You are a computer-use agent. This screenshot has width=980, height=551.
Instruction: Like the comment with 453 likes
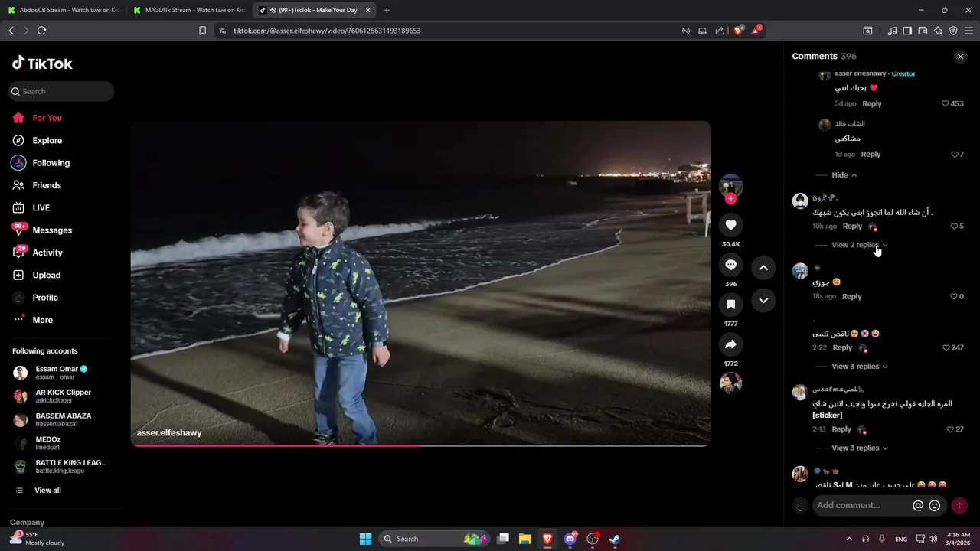pos(946,103)
